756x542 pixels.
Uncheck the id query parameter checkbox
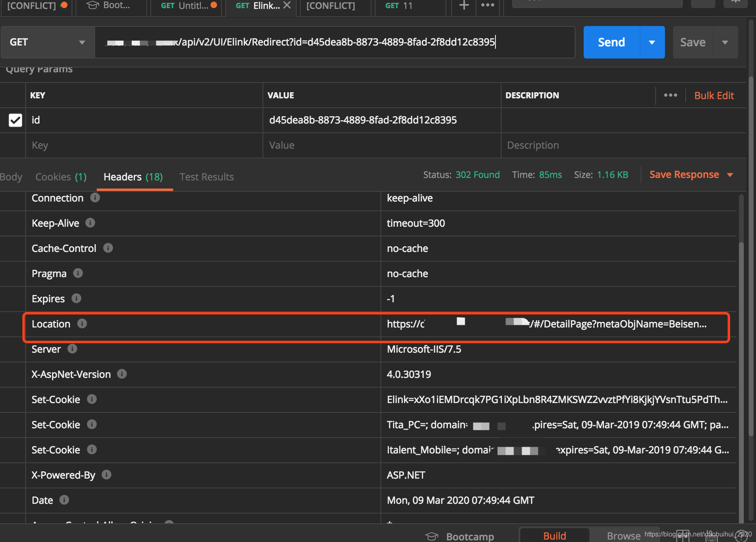pos(15,120)
